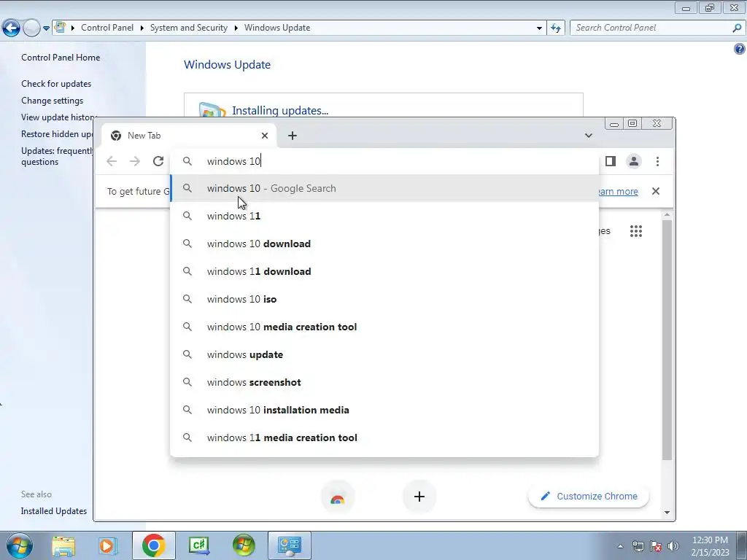Expand the arrow after System and Security breadcrumb
Screen dimensions: 747x560
pos(236,28)
